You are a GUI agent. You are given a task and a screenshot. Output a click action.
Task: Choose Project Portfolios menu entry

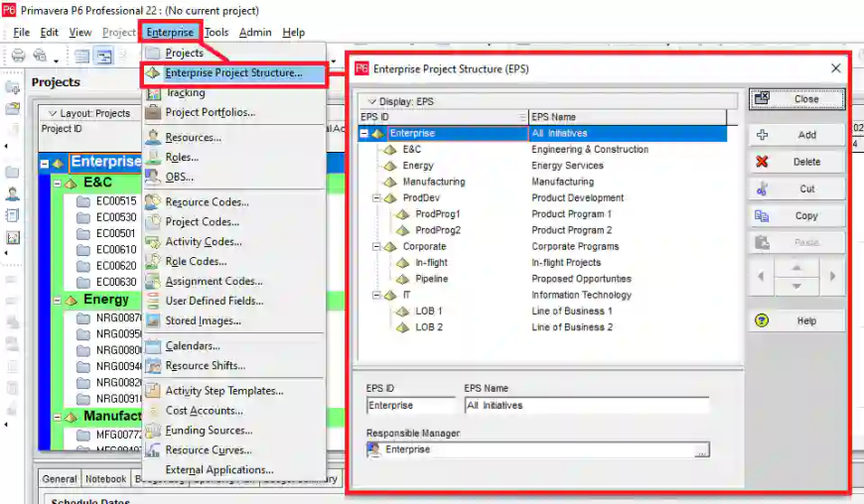click(x=210, y=112)
